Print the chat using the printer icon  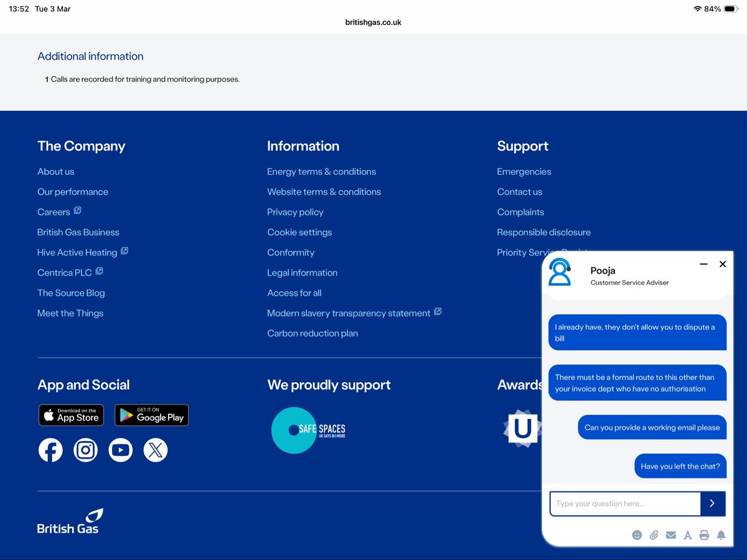point(704,534)
